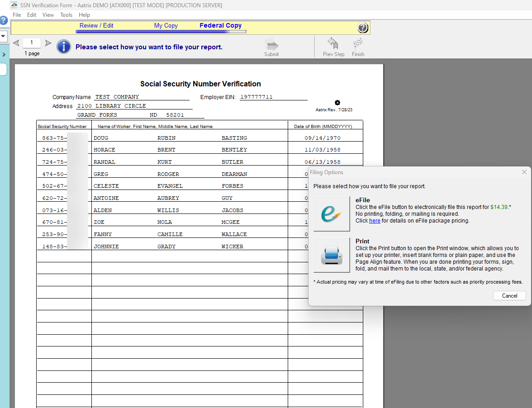Switch to the Review / Edit tab
532x408 pixels.
point(96,26)
